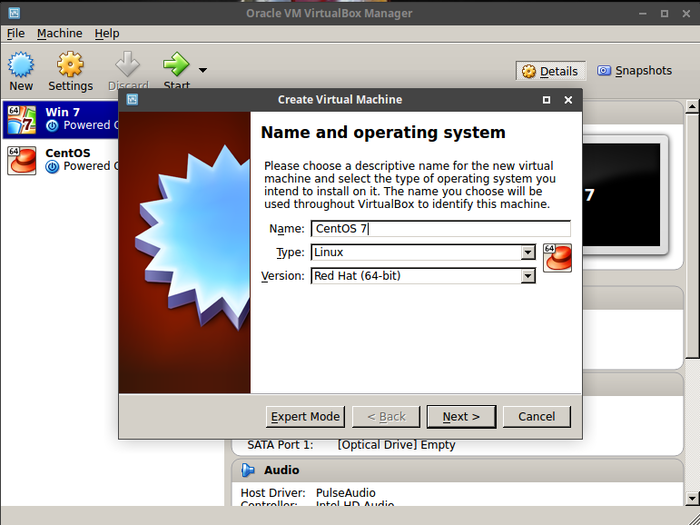Open the Help menu
Viewport: 700px width, 525px height.
coord(107,33)
